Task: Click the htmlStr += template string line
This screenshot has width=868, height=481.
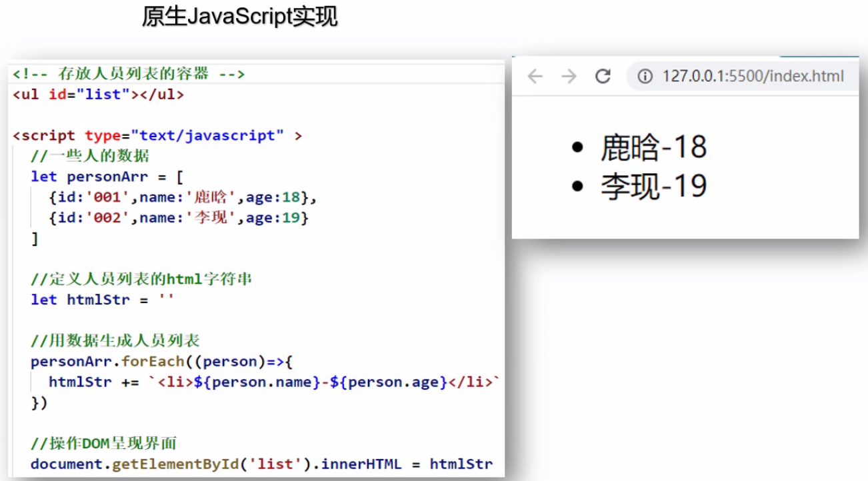Action: pyautogui.click(x=274, y=382)
